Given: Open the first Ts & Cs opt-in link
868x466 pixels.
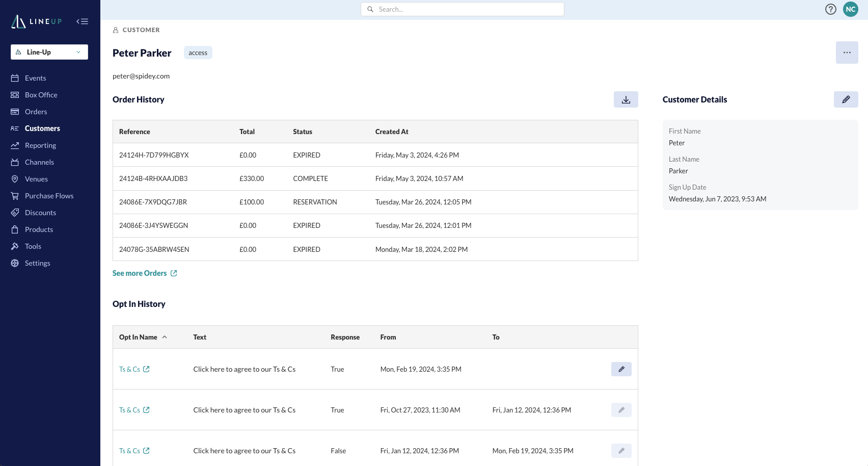Looking at the screenshot, I should pyautogui.click(x=134, y=369).
